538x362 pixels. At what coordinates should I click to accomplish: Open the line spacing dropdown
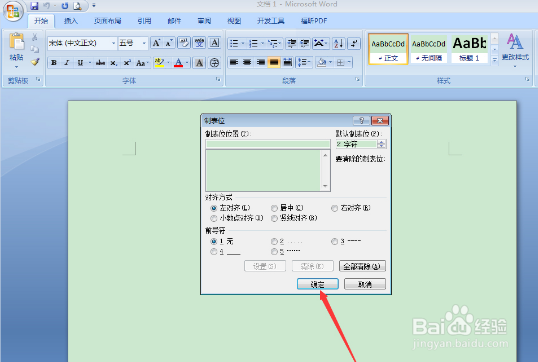click(x=304, y=62)
